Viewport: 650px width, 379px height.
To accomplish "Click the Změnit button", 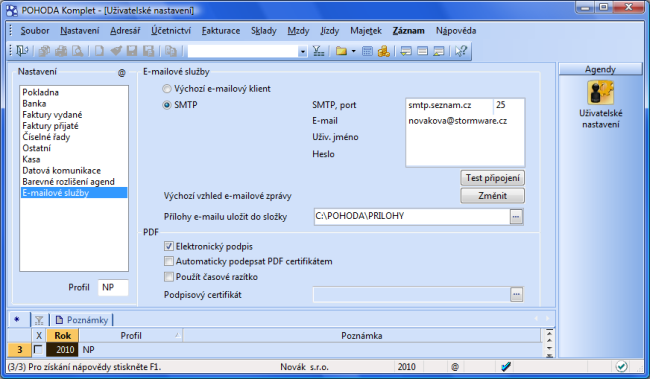I will (492, 196).
